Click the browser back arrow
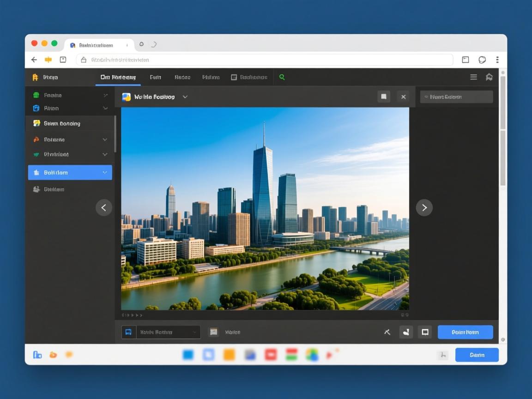The height and width of the screenshot is (399, 532). pos(34,60)
